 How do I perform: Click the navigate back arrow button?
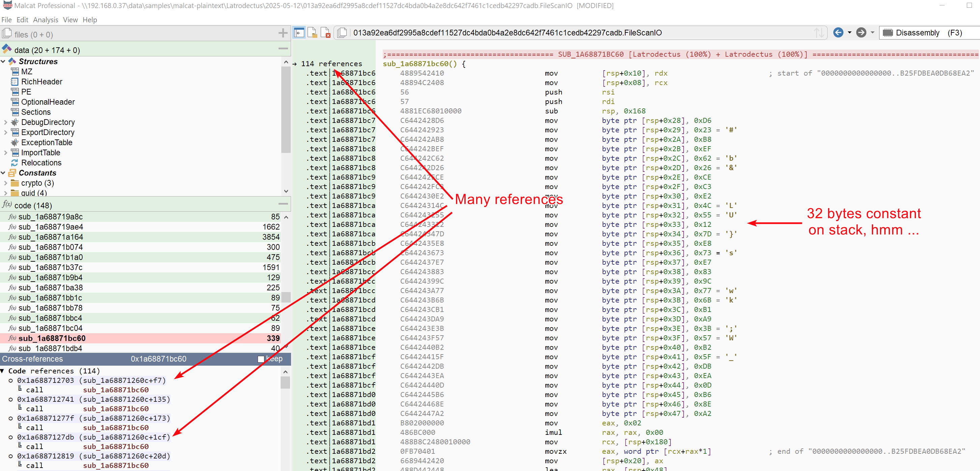[x=838, y=33]
